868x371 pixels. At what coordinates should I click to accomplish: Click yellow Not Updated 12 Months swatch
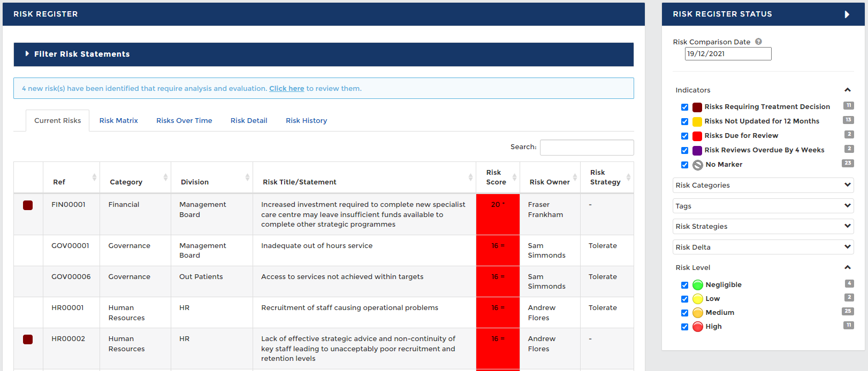click(x=697, y=122)
